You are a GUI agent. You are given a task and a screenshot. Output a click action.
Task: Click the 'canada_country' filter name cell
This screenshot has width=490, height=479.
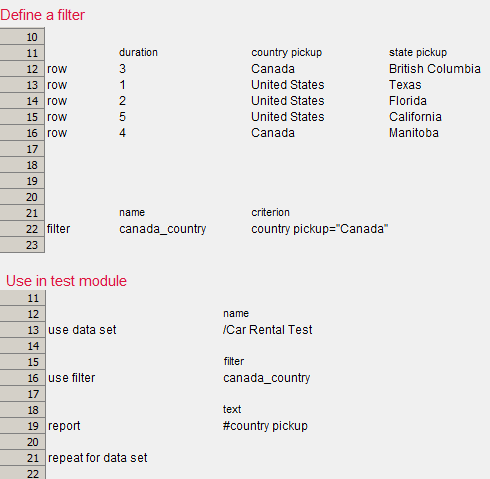tap(163, 229)
